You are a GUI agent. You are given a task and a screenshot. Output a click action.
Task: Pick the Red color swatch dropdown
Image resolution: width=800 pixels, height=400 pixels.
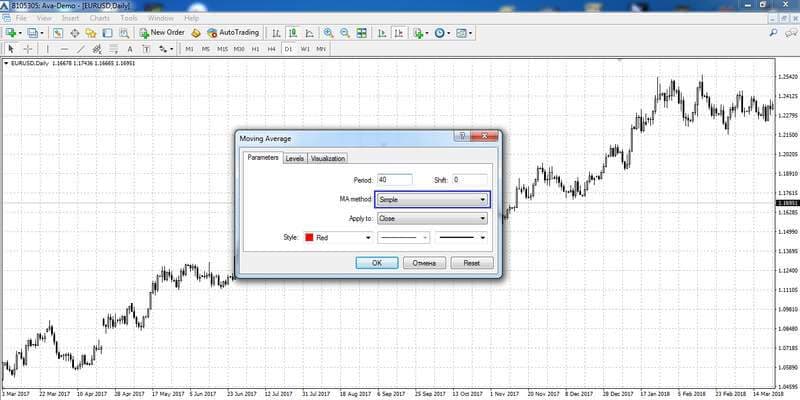point(338,237)
